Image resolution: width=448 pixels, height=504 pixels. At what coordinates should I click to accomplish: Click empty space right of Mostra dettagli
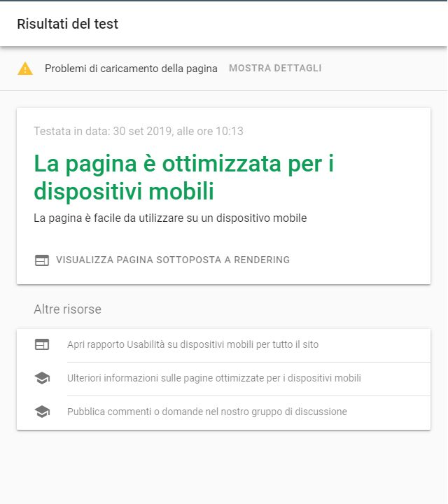382,68
